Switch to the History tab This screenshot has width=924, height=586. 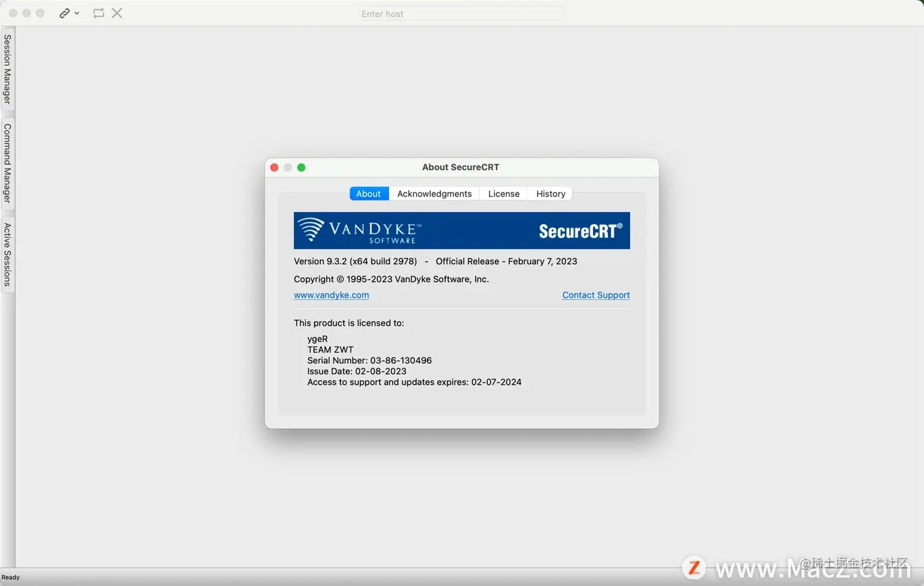point(550,194)
